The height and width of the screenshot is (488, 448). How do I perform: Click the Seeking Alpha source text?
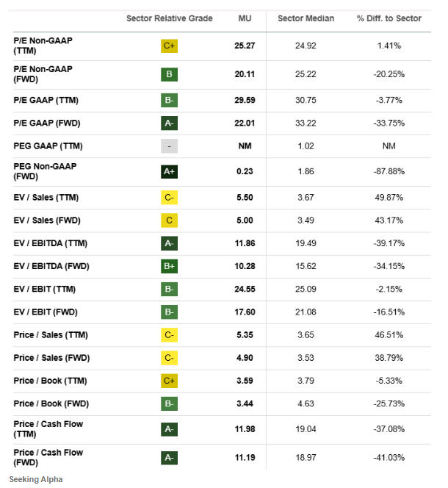pyautogui.click(x=36, y=479)
